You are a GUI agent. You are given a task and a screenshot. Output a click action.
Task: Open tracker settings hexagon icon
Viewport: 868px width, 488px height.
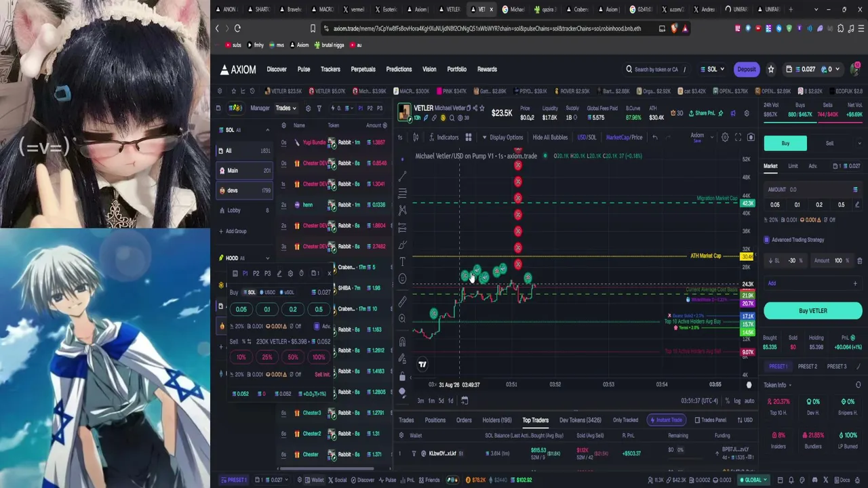(308, 108)
